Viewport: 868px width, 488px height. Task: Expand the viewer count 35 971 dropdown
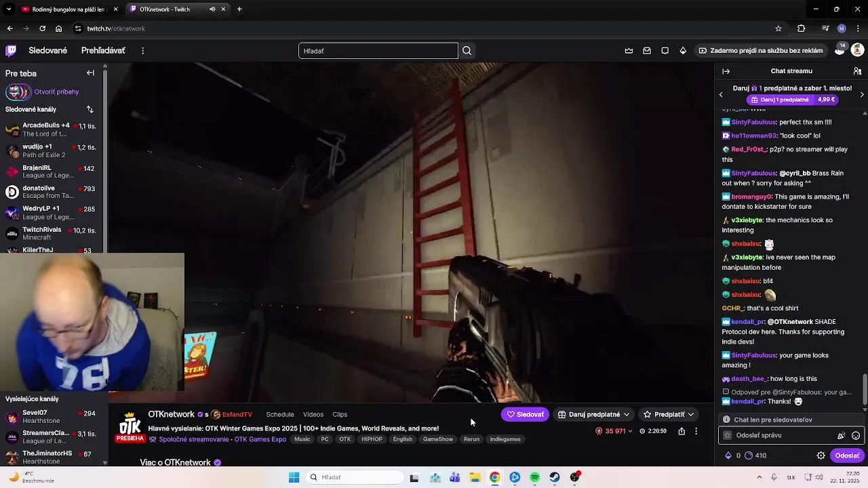click(x=630, y=431)
